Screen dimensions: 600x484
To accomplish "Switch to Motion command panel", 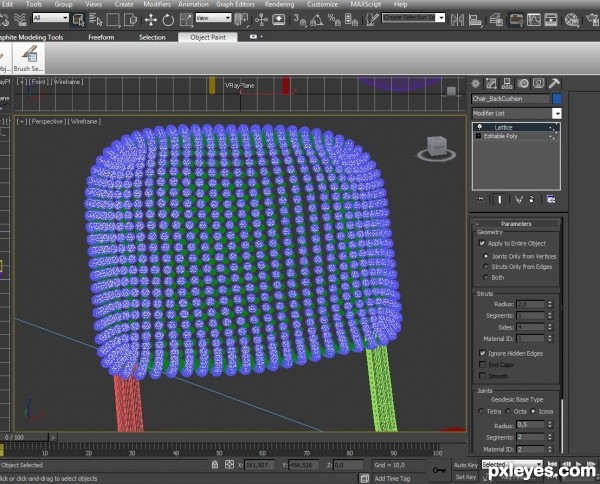I will (523, 83).
